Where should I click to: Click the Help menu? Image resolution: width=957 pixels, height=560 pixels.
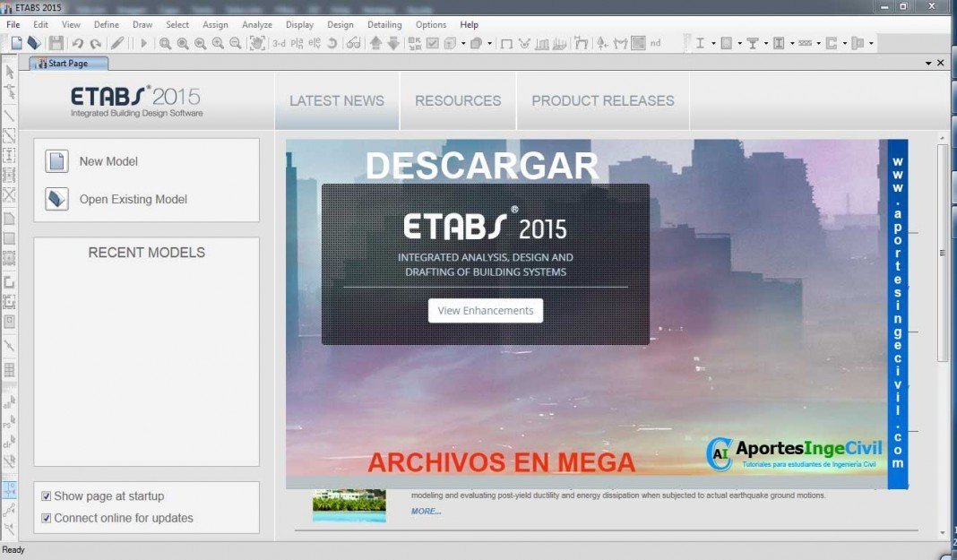[x=470, y=24]
